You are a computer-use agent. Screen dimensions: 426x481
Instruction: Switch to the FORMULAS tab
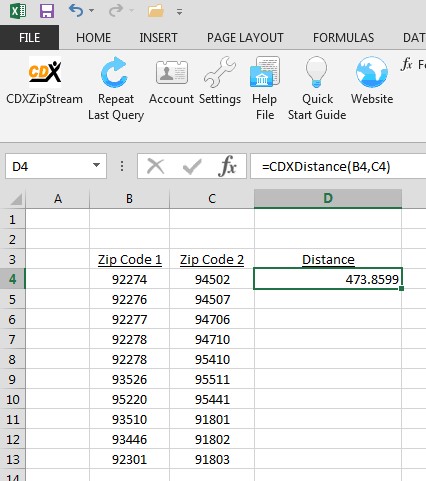(343, 37)
